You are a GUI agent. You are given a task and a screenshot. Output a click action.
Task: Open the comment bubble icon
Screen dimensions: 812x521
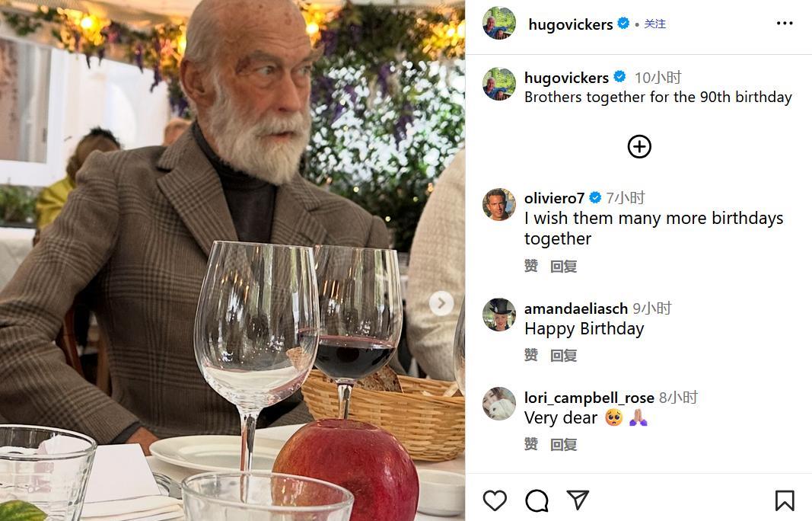pos(537,500)
